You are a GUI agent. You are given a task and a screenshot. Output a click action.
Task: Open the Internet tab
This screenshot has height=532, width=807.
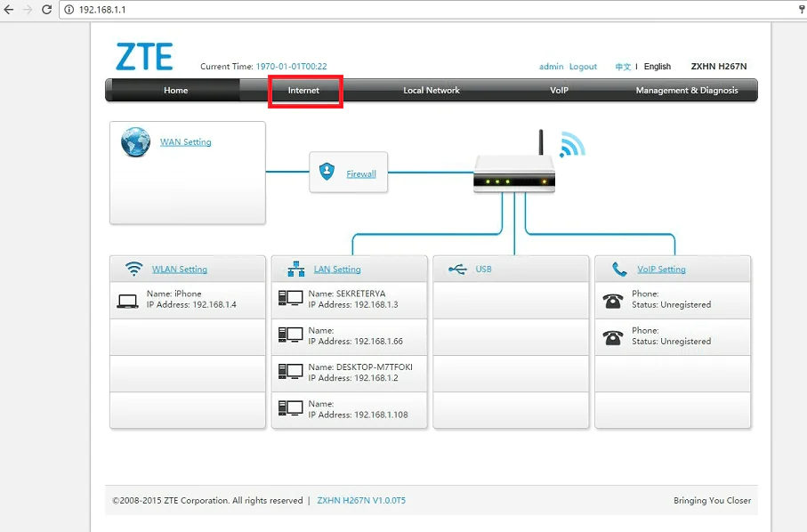point(303,91)
